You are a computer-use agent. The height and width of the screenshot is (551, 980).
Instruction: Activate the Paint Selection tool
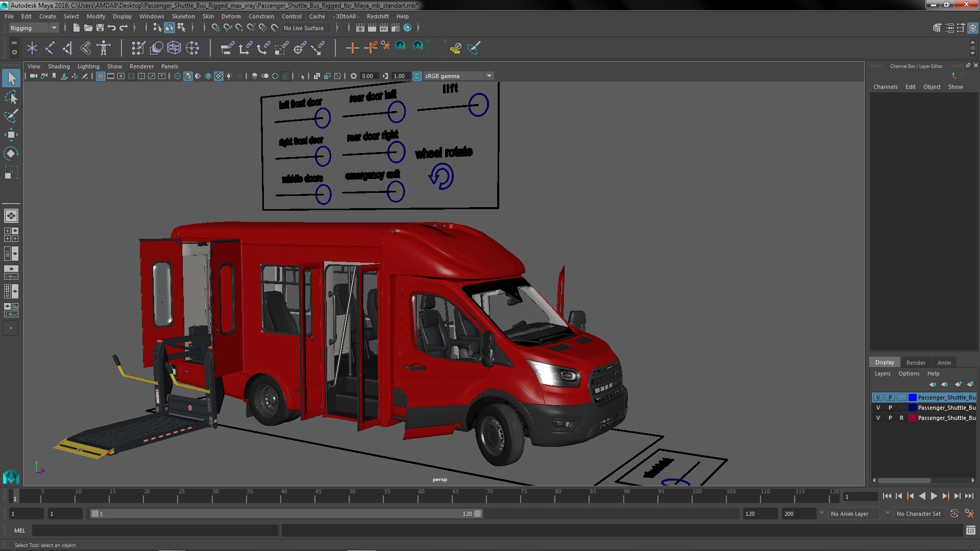pos(11,116)
